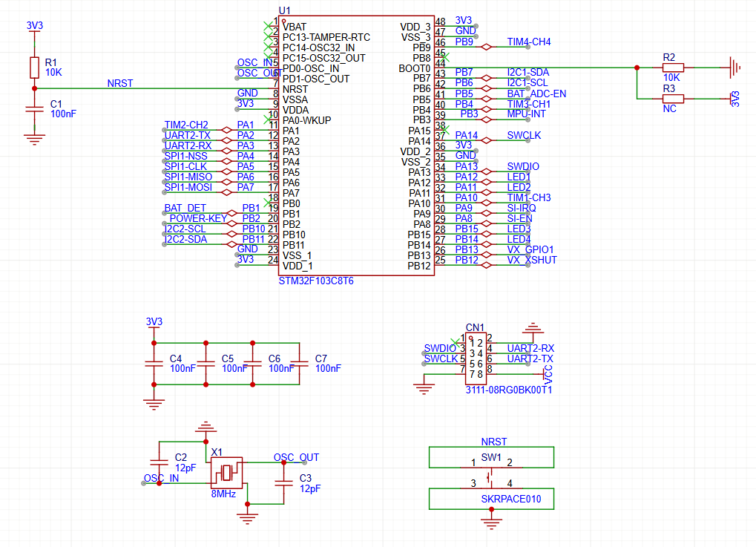Click the resistor R2 symbol
Screen dimensions: 756x547
click(672, 68)
